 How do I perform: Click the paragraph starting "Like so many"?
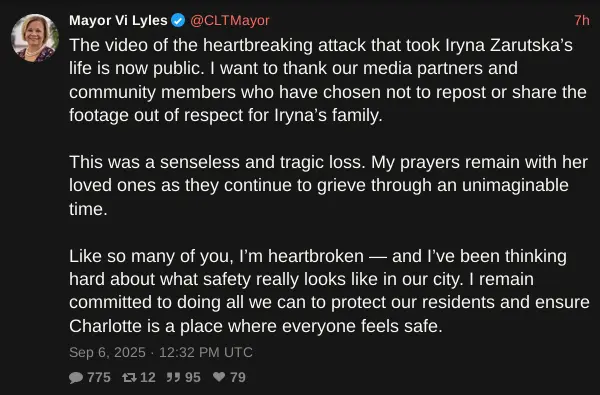click(x=329, y=291)
